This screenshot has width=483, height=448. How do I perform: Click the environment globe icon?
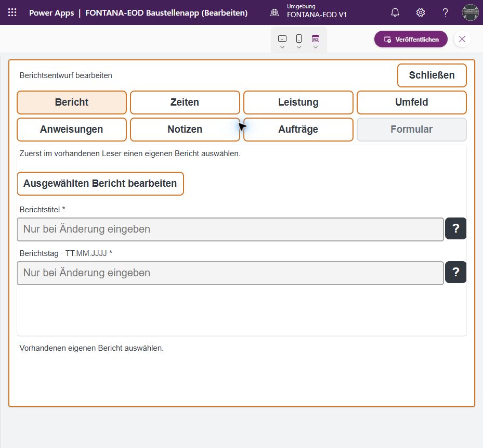point(275,12)
